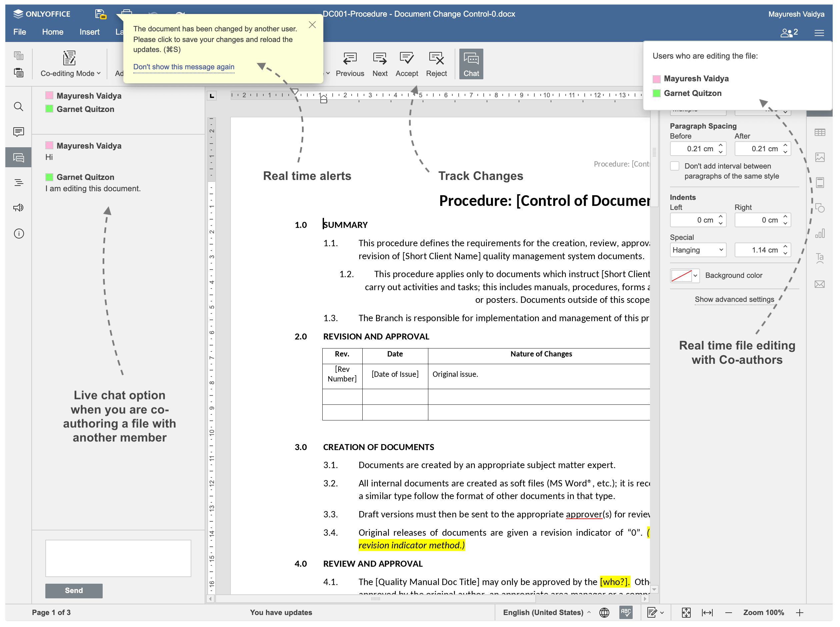Open the Track changes status bar dropdown
840x627 pixels.
pos(655,612)
